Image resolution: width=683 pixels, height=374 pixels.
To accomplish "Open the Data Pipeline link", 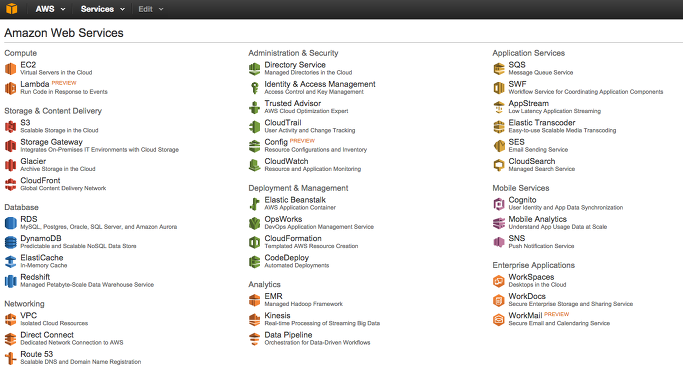I will (288, 335).
